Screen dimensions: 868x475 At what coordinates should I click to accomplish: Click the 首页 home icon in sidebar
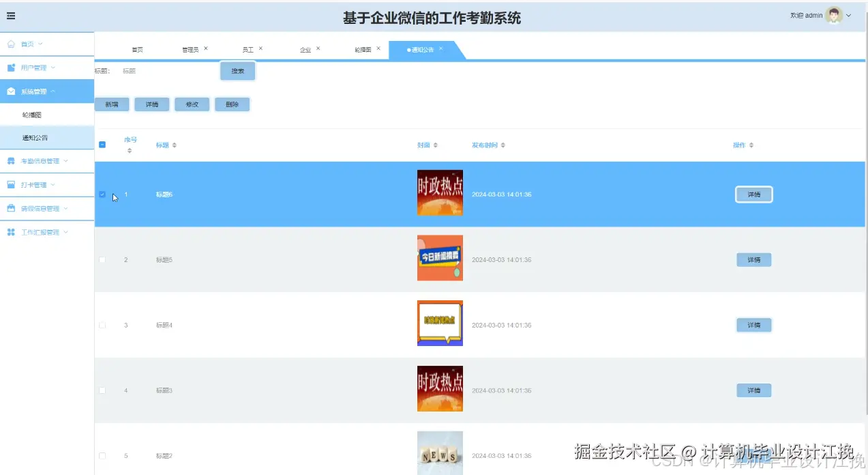(x=11, y=44)
